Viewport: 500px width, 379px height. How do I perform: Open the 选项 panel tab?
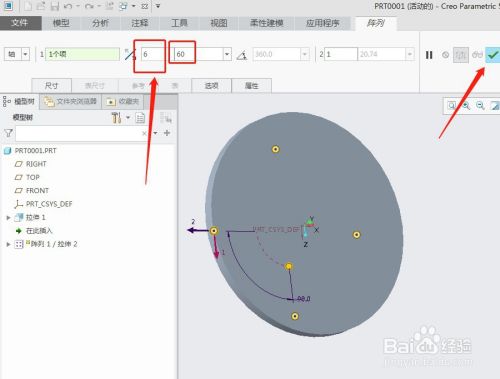click(211, 86)
